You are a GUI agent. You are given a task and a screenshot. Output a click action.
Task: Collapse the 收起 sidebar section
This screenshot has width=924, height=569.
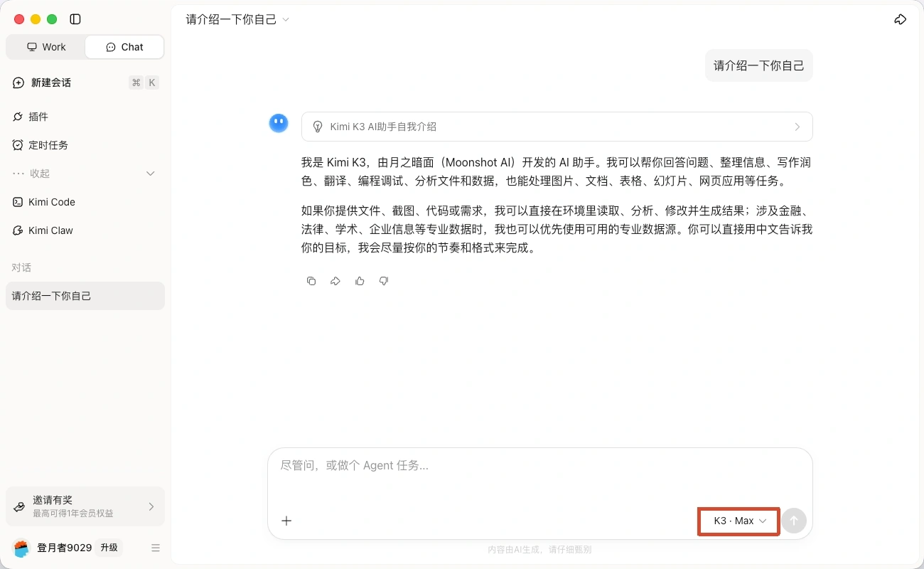pyautogui.click(x=85, y=174)
